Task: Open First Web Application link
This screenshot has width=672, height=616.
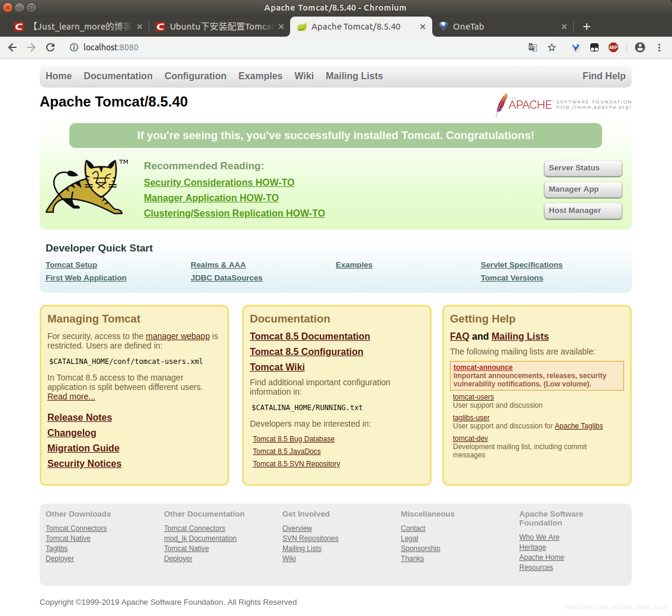Action: tap(86, 278)
